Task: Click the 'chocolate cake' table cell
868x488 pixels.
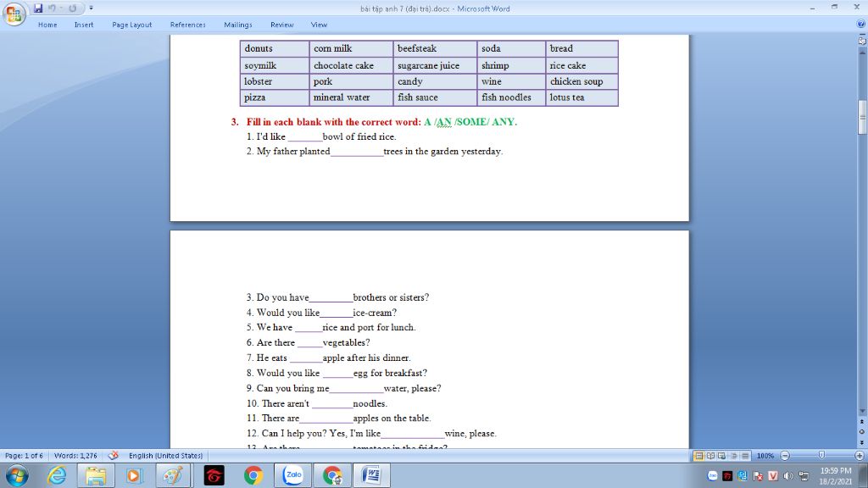Action: [x=351, y=65]
